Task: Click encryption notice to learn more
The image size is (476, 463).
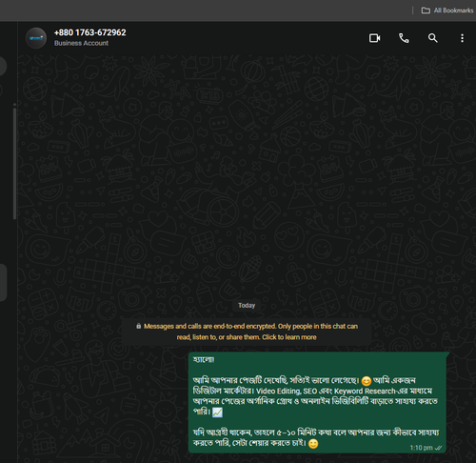Action: (x=247, y=332)
